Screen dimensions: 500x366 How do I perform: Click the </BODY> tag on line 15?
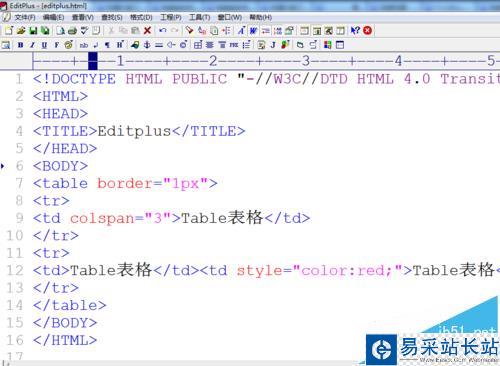click(x=65, y=323)
